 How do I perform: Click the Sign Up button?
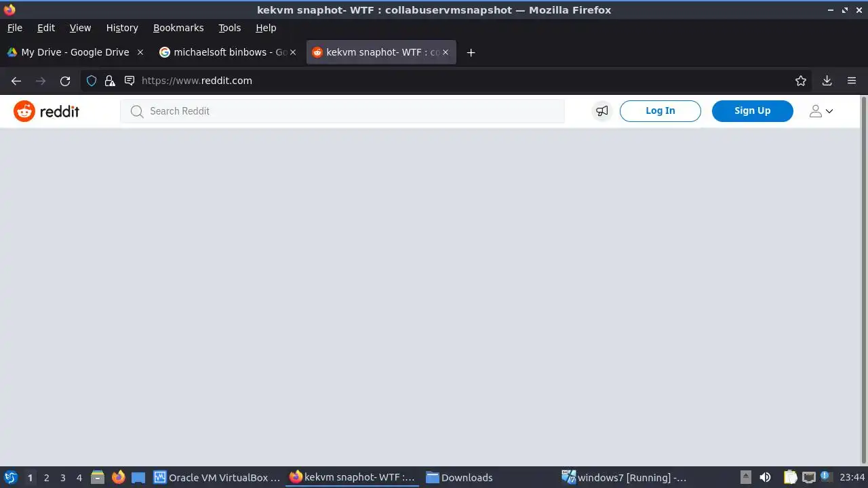coord(752,111)
